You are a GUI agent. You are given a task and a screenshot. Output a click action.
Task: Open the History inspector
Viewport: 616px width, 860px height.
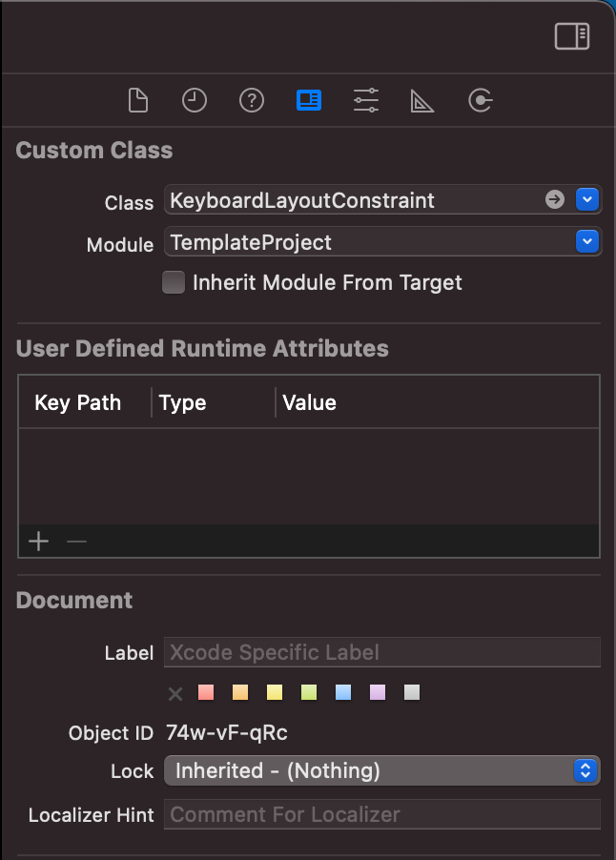click(x=195, y=100)
